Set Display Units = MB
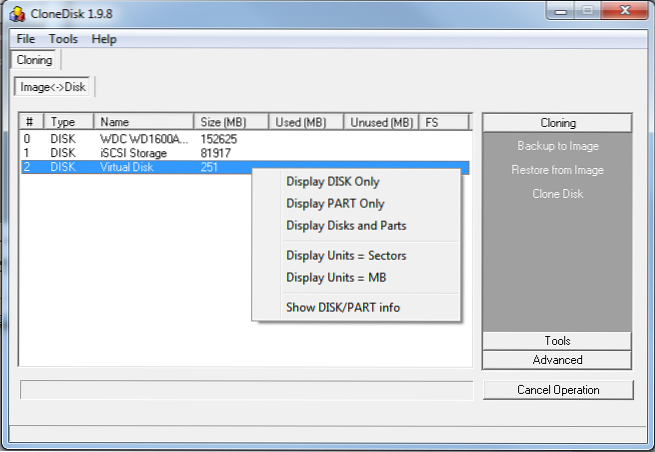 point(336,278)
